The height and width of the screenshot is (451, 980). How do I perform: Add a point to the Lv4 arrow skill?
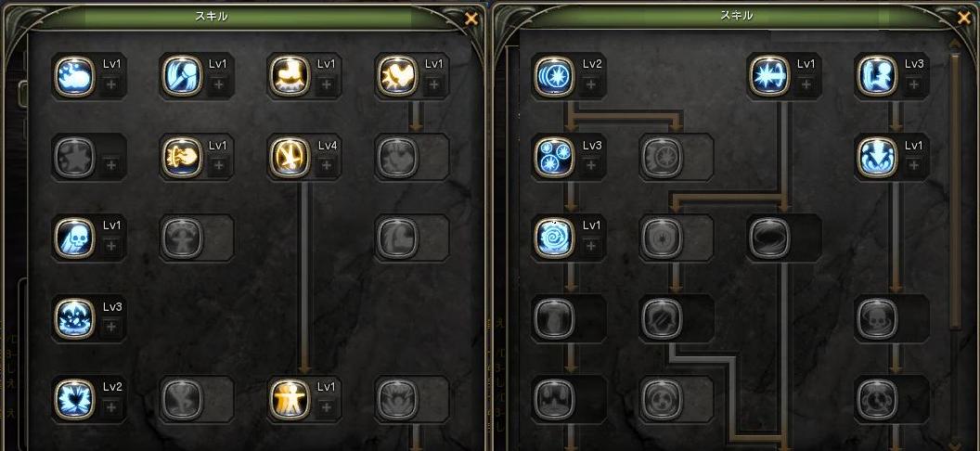[x=327, y=165]
